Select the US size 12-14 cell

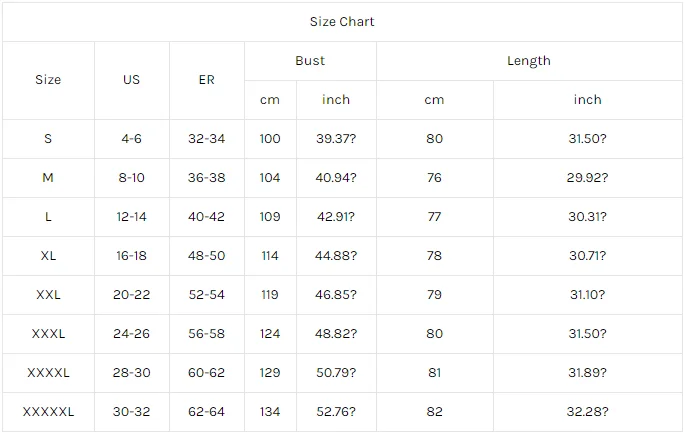pyautogui.click(x=131, y=217)
